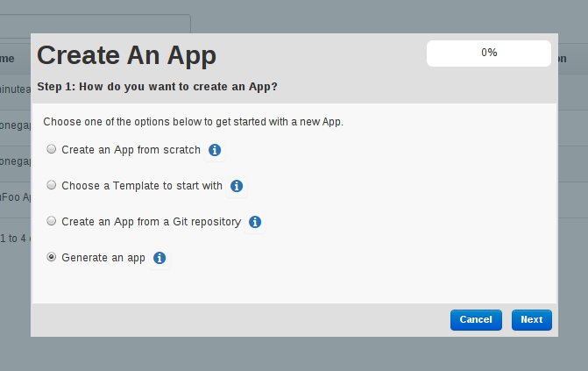Select Create an App from scratch radio
The height and width of the screenshot is (371, 588).
tap(52, 149)
